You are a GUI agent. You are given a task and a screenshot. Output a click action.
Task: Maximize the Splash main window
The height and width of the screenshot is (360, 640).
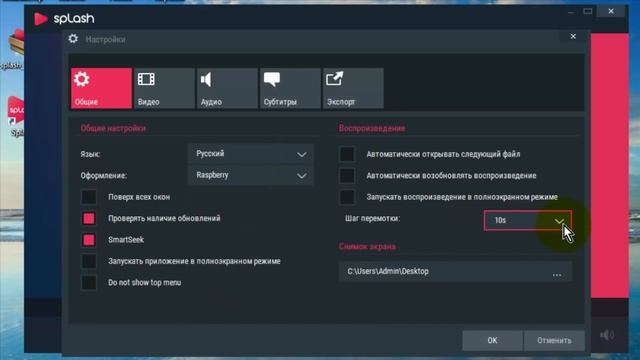587,11
